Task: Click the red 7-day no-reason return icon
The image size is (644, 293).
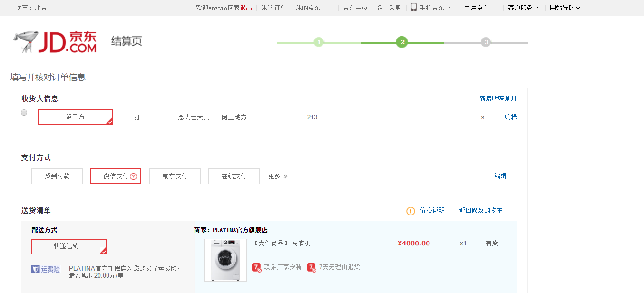Action: click(312, 267)
